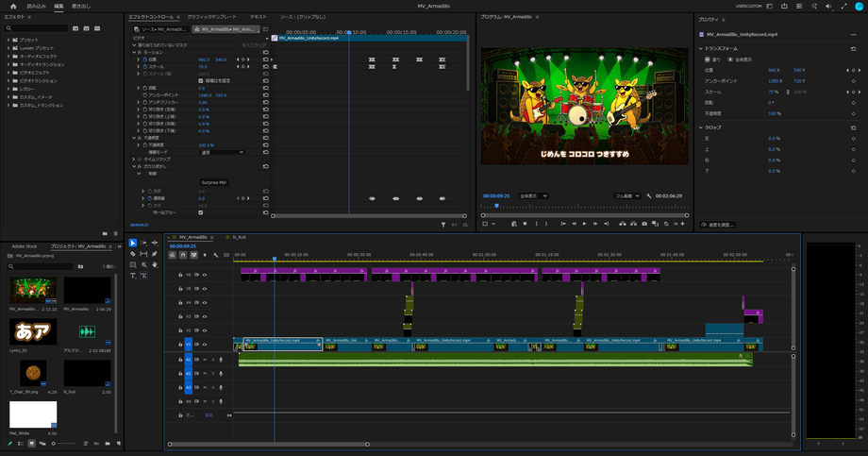Click the Export Frame camera icon

(x=644, y=224)
